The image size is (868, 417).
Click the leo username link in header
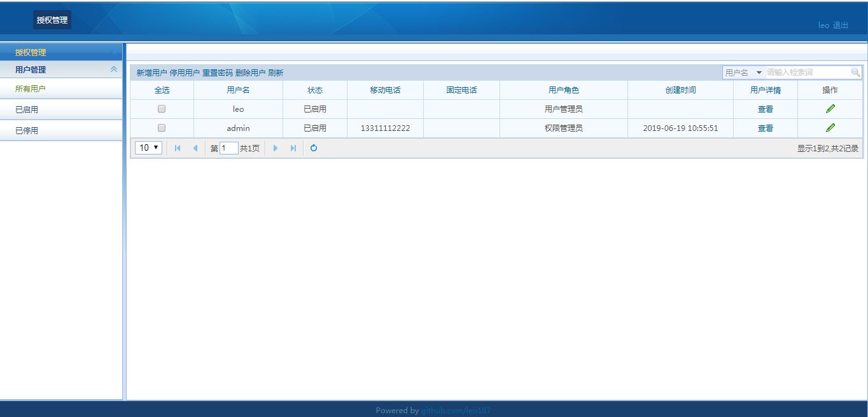tap(823, 25)
